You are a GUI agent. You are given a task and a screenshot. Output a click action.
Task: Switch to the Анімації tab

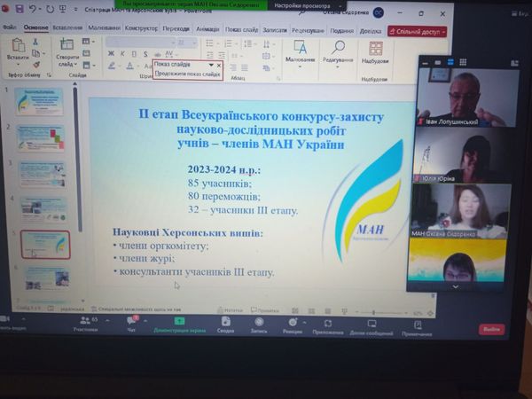(207, 29)
